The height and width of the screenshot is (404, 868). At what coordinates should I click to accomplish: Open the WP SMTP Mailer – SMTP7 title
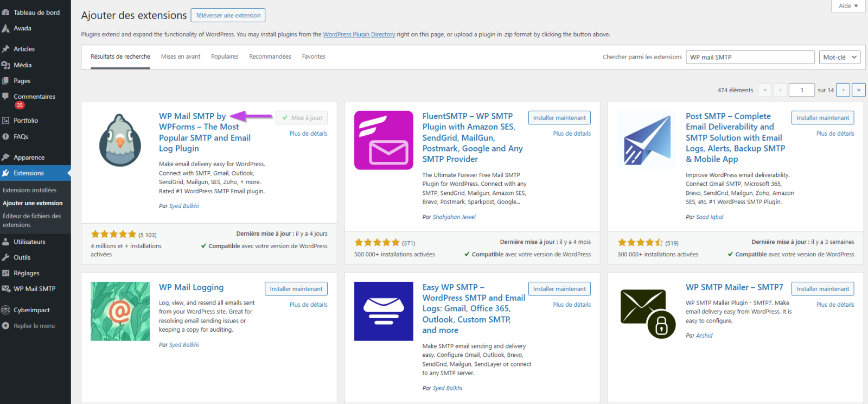point(735,287)
